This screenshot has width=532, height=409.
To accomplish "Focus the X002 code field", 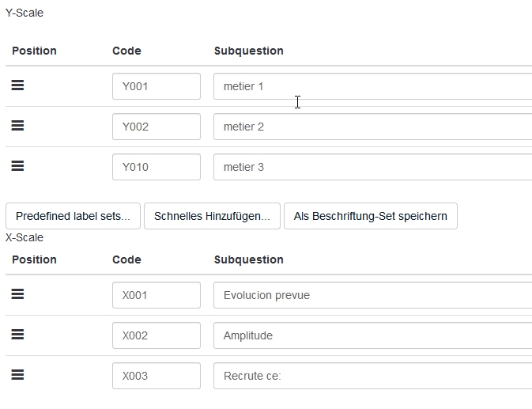I will [x=157, y=335].
